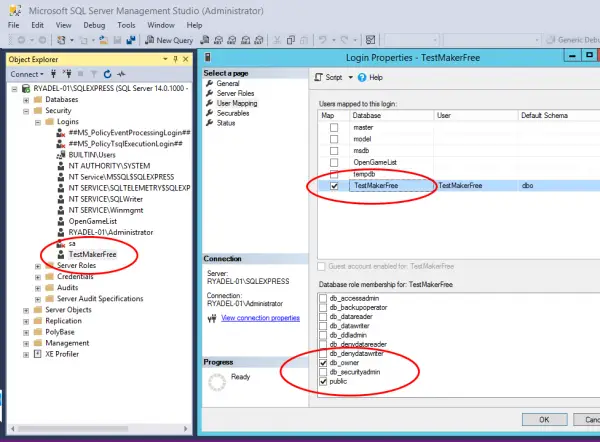The image size is (600, 442).
Task: Check the OpenGameList database map checkbox
Action: 334,163
